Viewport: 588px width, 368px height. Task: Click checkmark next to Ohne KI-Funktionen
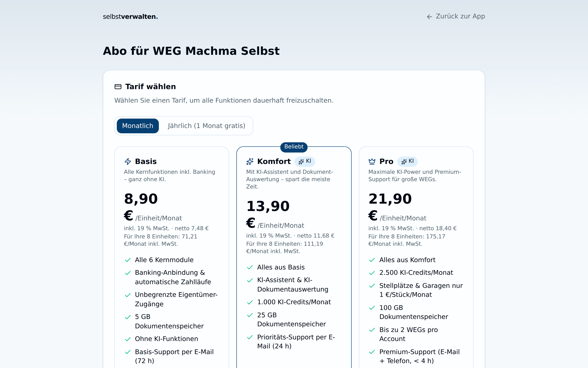[x=128, y=339]
